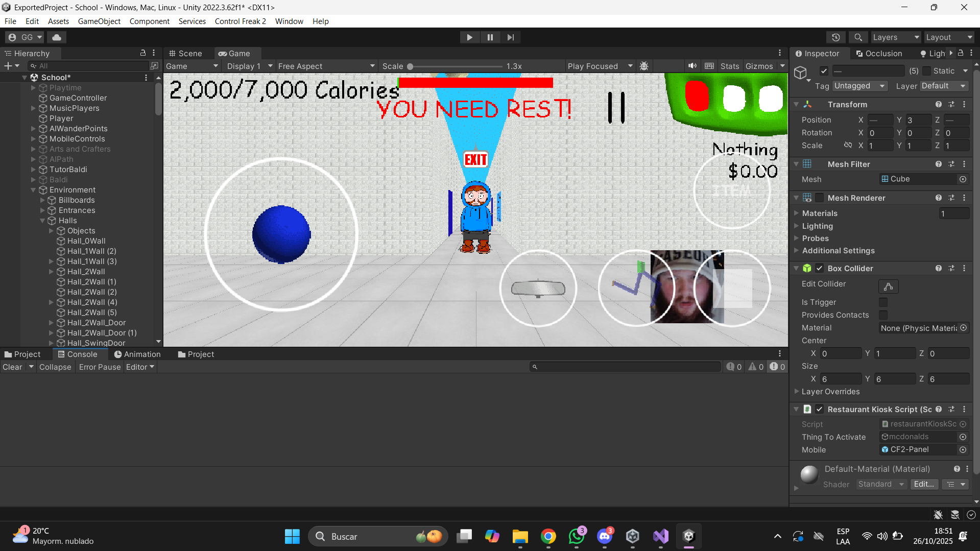Expand the Billboards item in the Hierarchy
This screenshot has width=980, height=551.
point(43,200)
